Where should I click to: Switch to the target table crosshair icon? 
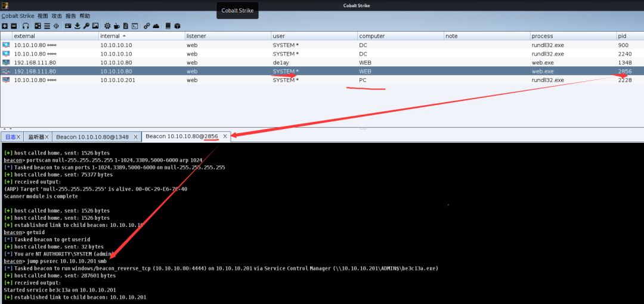(x=56, y=26)
